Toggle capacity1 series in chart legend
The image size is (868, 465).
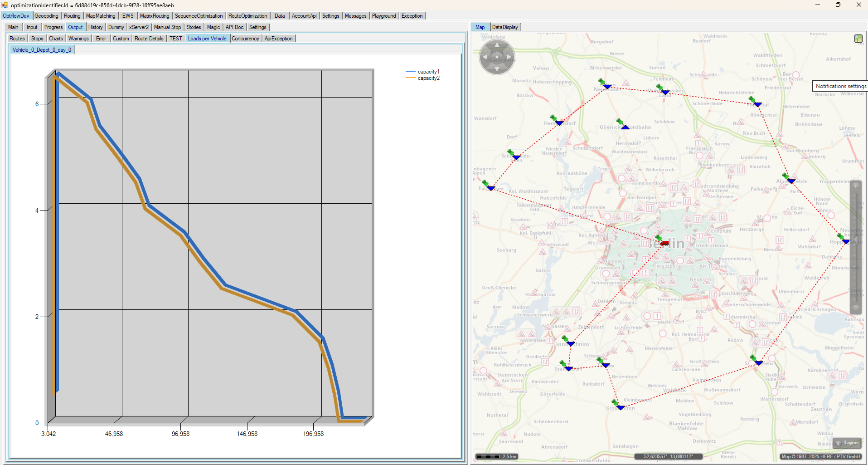click(428, 72)
